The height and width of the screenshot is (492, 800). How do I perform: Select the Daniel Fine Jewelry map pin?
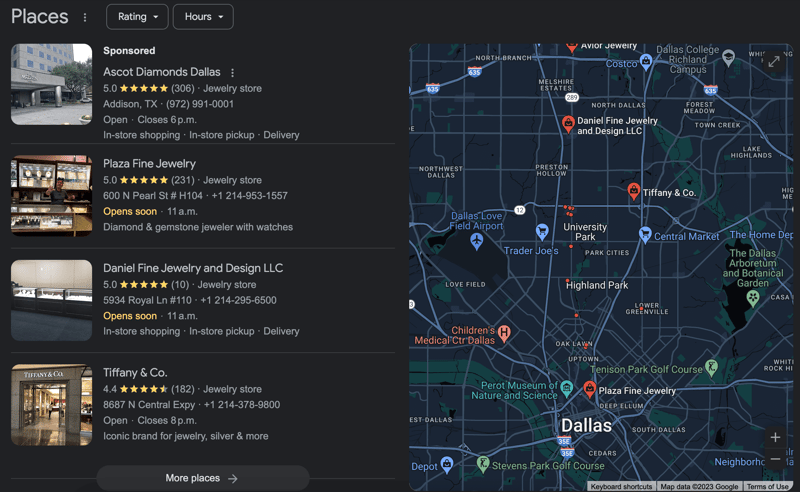(568, 124)
